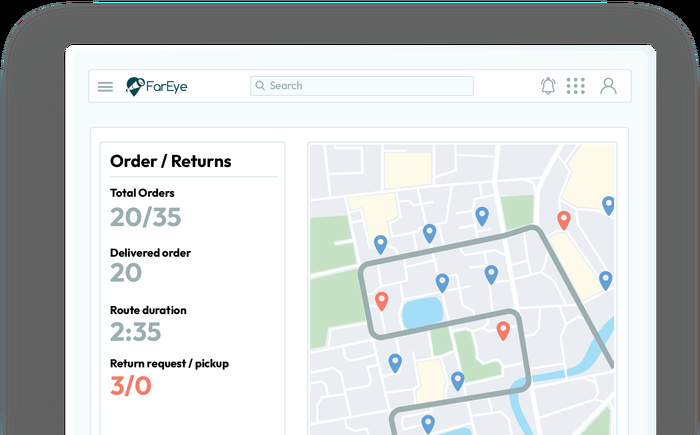Open the notifications bell
Image resolution: width=700 pixels, height=435 pixels.
tap(548, 86)
